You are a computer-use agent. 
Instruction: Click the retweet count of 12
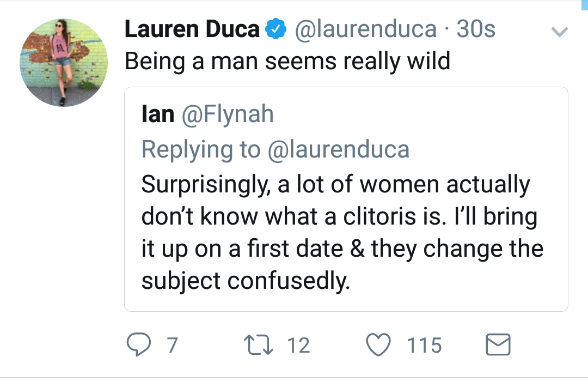[x=298, y=345]
